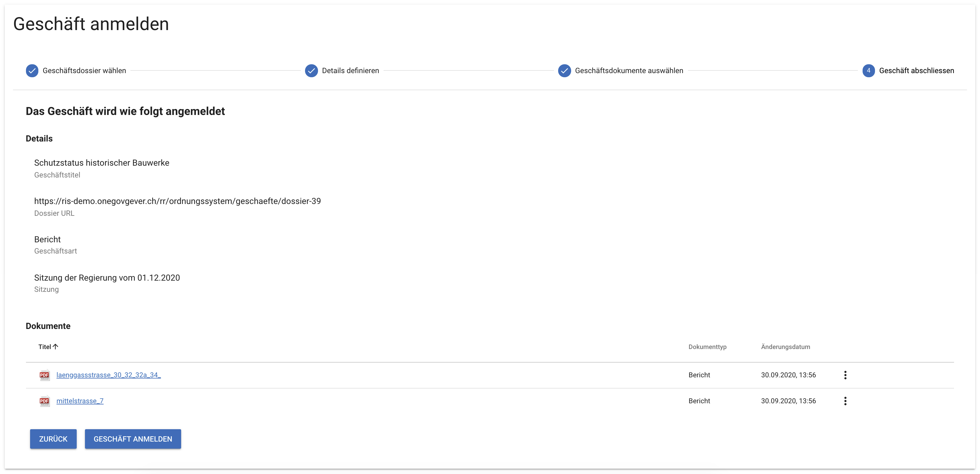Screen dimensions: 980x474
Task: Open the mittelstrasse_7 document link
Action: click(80, 401)
